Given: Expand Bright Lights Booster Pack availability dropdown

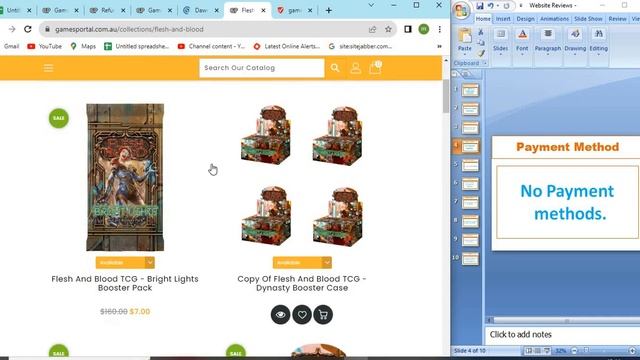Looking at the screenshot, I should (125, 262).
